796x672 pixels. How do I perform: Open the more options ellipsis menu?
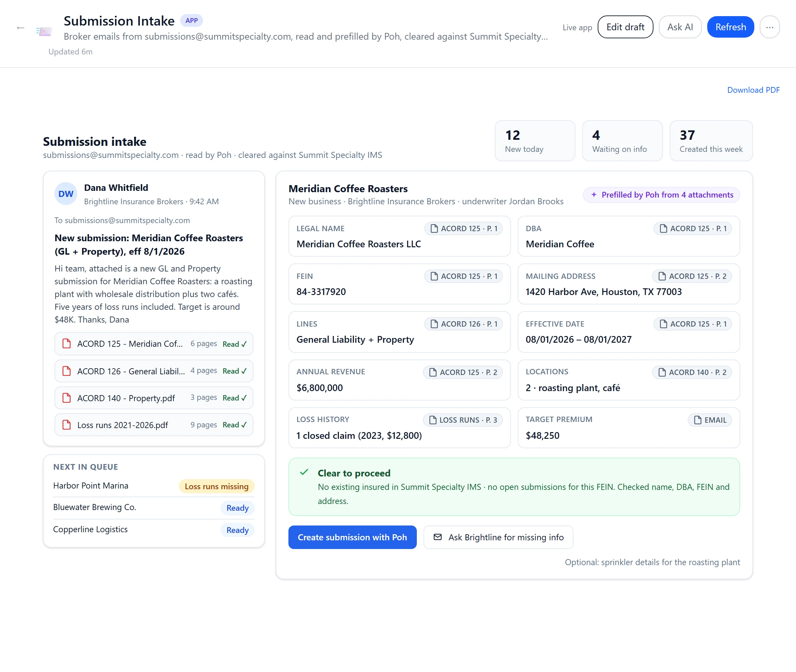click(x=769, y=27)
